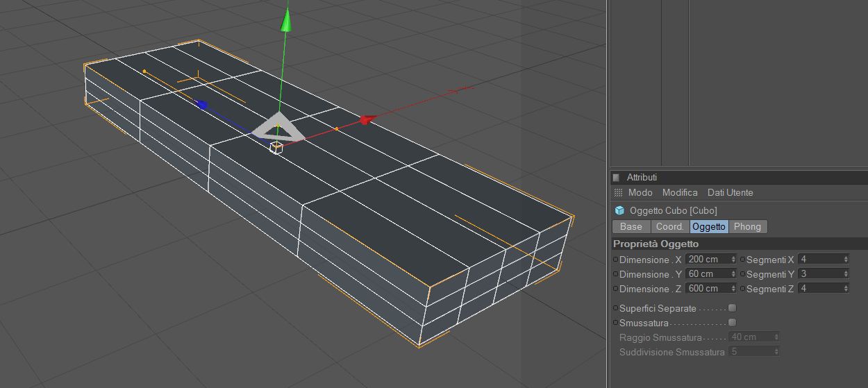Click the orange size handle on the red X axis

(x=337, y=128)
